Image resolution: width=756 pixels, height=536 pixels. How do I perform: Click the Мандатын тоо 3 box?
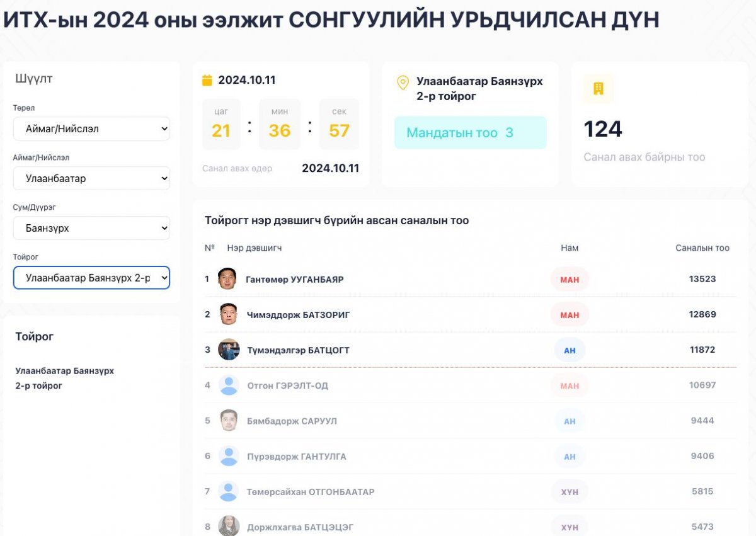pos(470,133)
